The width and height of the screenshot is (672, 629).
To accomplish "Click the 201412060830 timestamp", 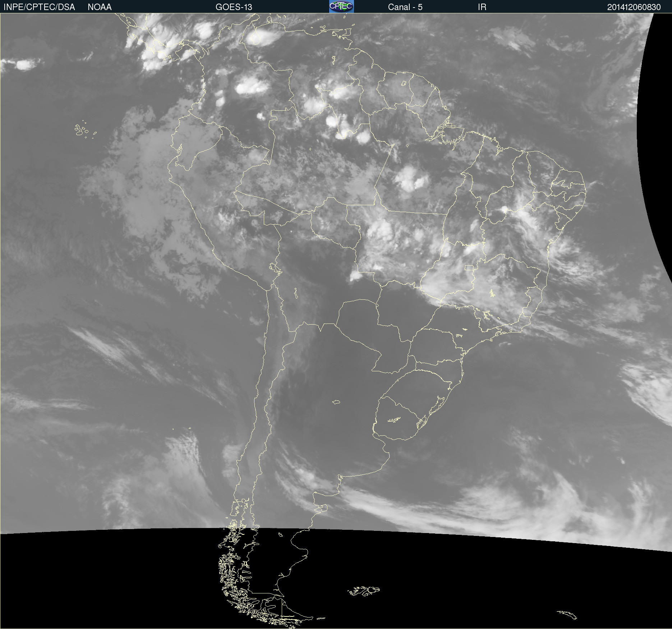I will [x=634, y=7].
